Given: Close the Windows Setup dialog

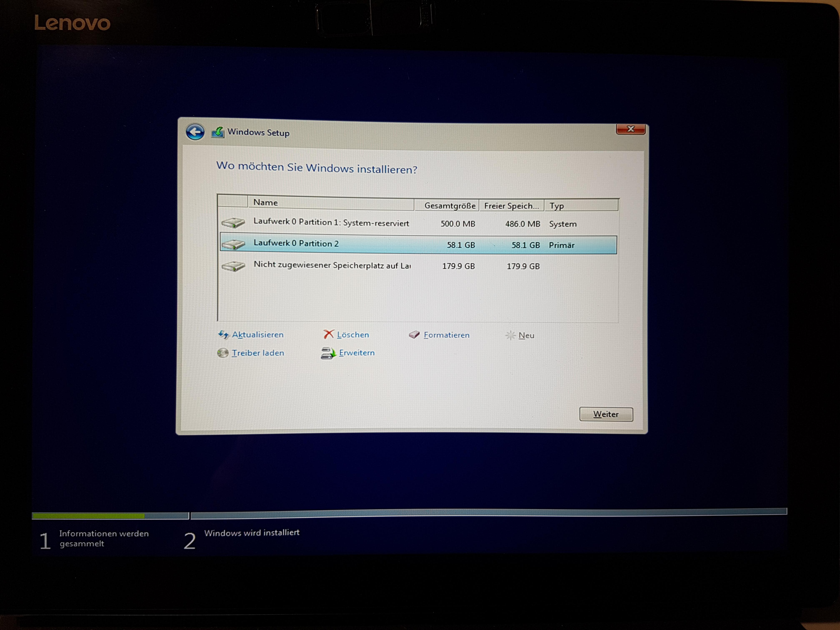Looking at the screenshot, I should (x=630, y=129).
